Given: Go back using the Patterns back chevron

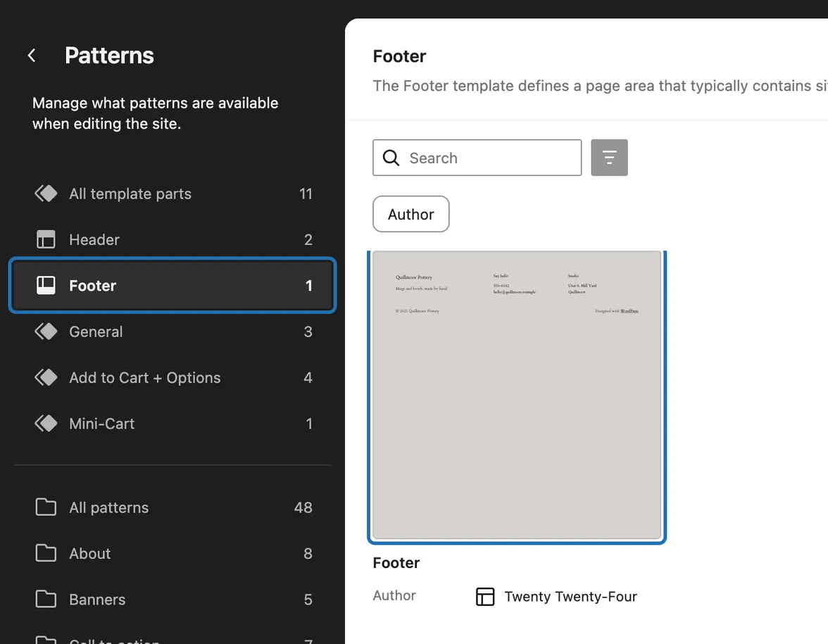Looking at the screenshot, I should click(x=32, y=56).
